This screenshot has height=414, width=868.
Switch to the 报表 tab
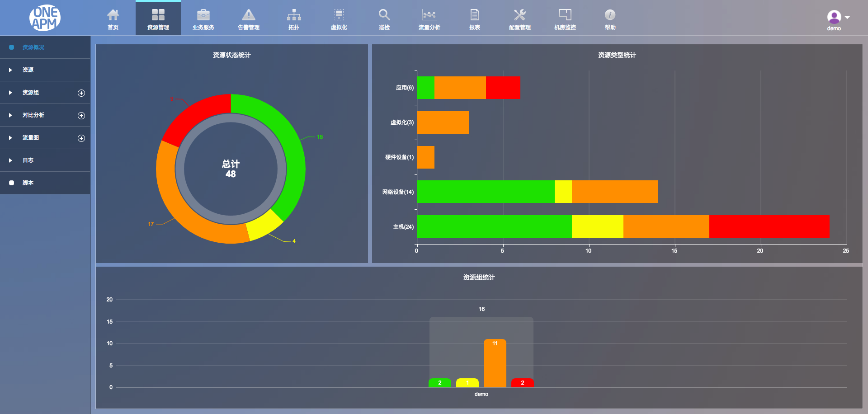tap(475, 18)
